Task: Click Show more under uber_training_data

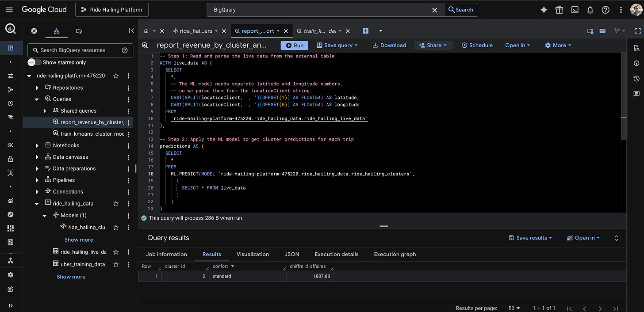Action: [71, 276]
